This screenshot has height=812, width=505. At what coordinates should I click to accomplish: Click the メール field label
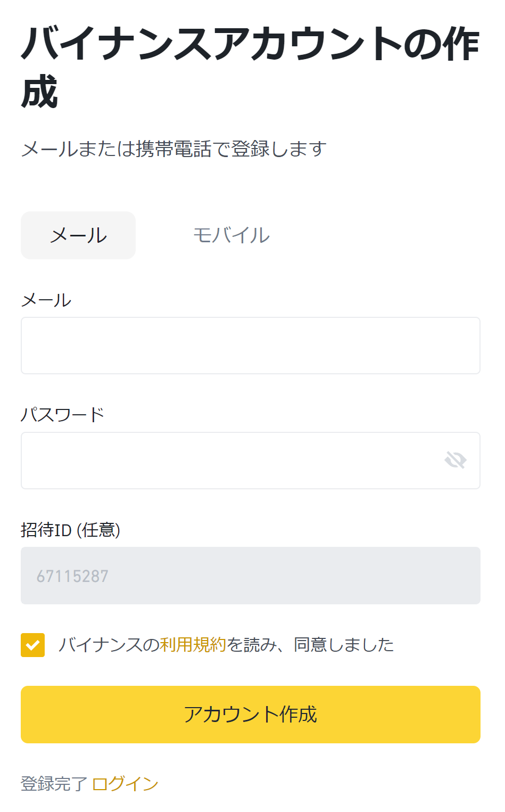(46, 300)
